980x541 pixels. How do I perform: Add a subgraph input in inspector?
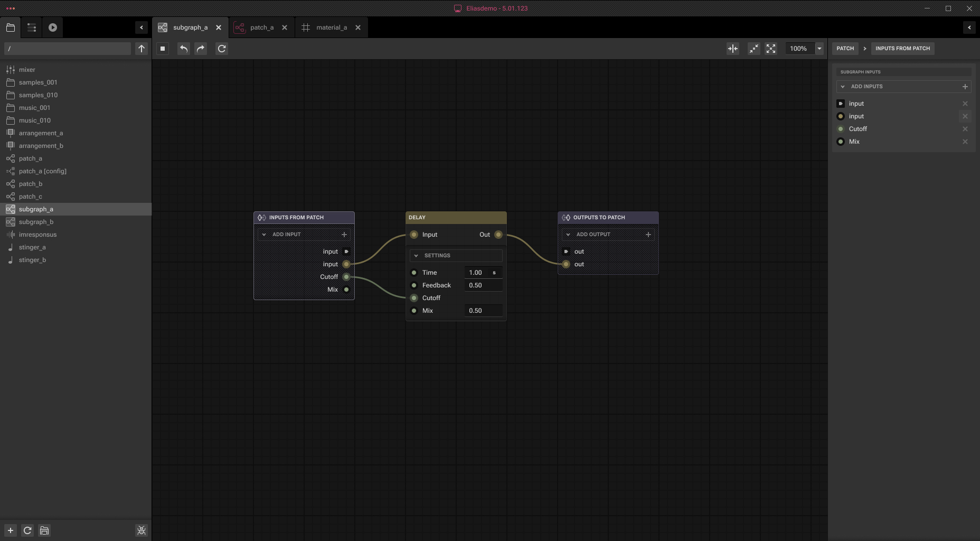tap(965, 87)
